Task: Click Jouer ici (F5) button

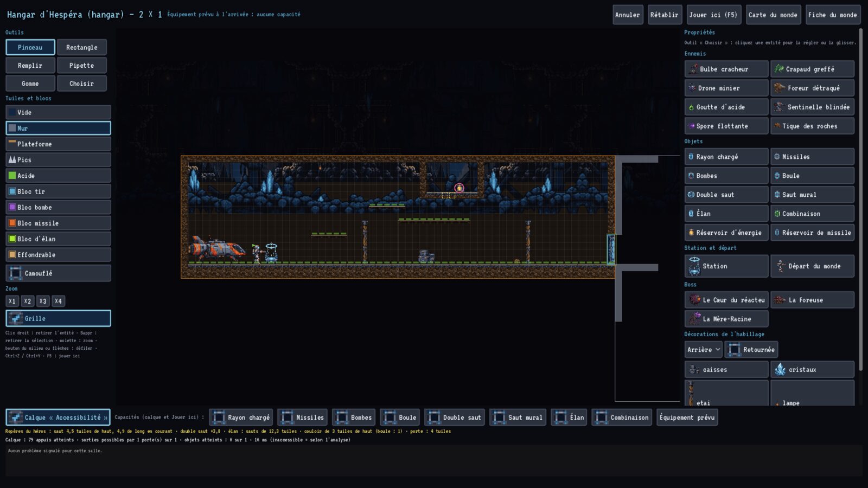Action: (713, 15)
